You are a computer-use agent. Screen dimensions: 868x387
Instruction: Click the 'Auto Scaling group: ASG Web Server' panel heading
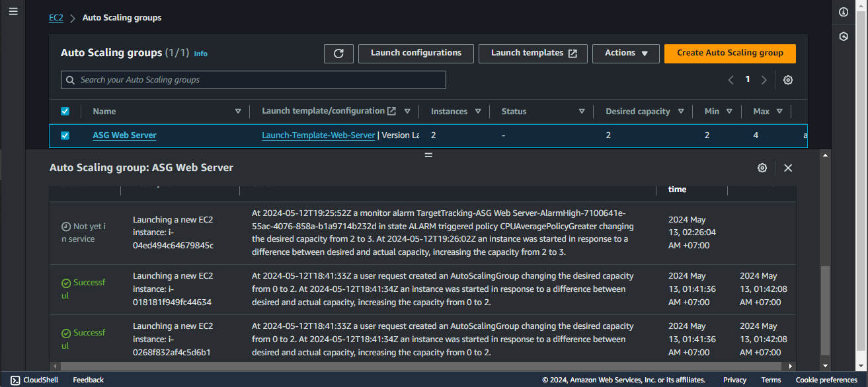pyautogui.click(x=141, y=168)
